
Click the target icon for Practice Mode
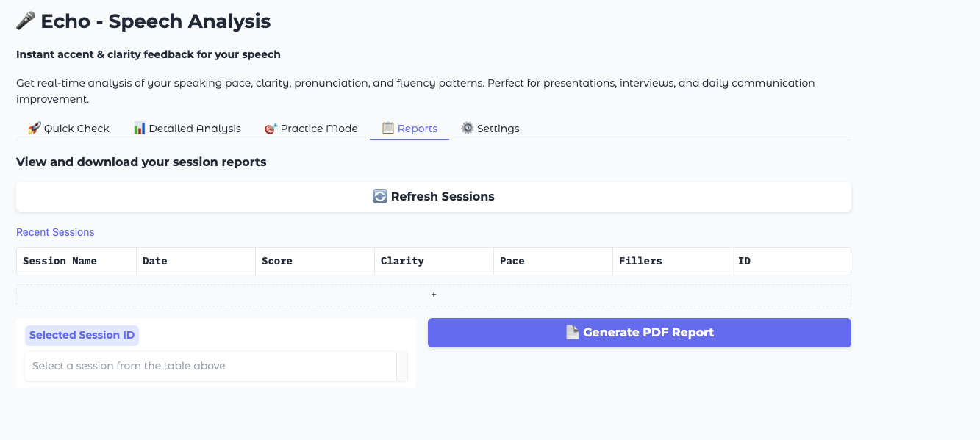pyautogui.click(x=271, y=129)
